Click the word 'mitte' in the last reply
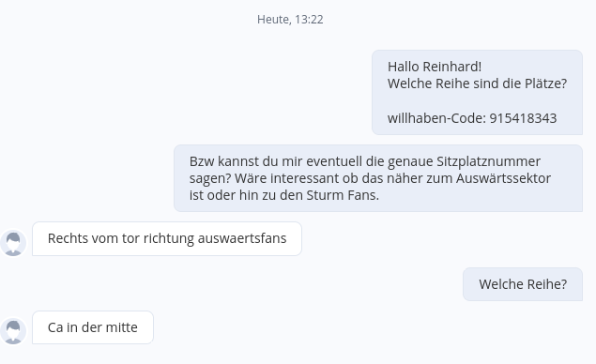Viewport: 596px width, 364px height. coord(122,327)
